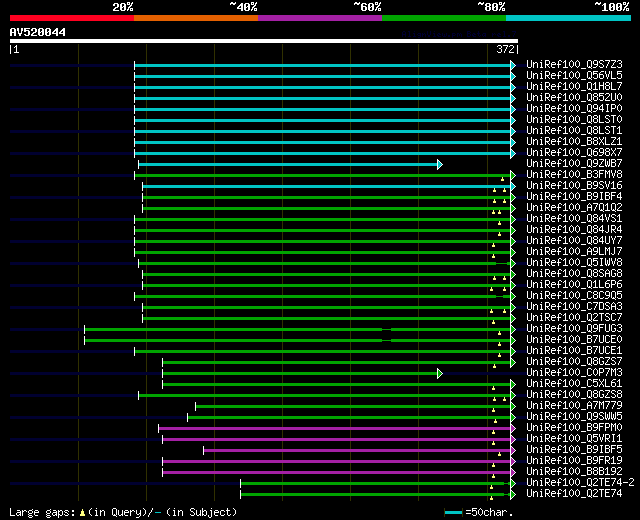Select the UniRef100_Q84JR4 label
The image size is (640, 520).
(574, 230)
